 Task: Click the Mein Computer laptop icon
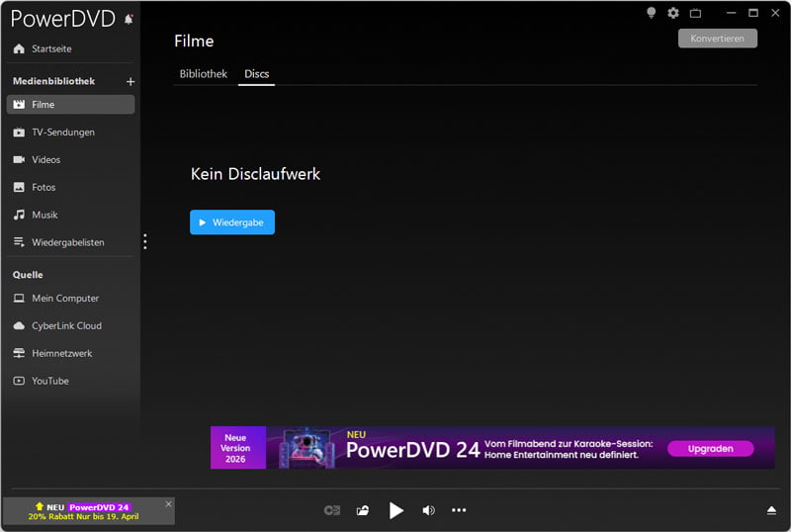click(x=19, y=299)
